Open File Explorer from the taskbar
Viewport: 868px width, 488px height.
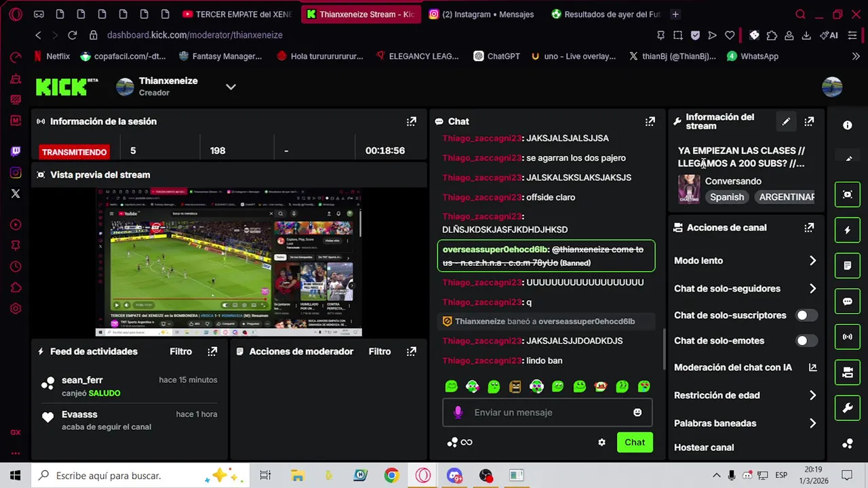coord(297,475)
